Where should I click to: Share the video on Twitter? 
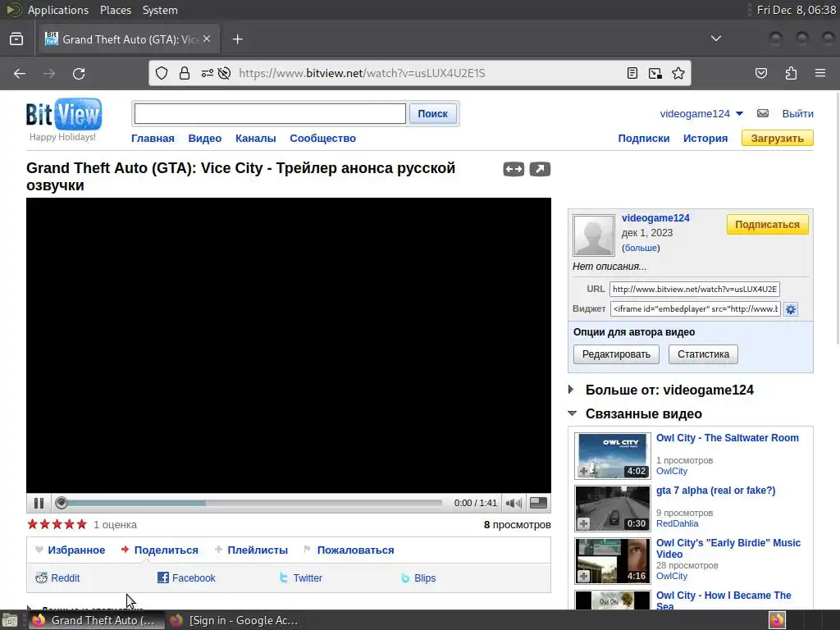300,578
